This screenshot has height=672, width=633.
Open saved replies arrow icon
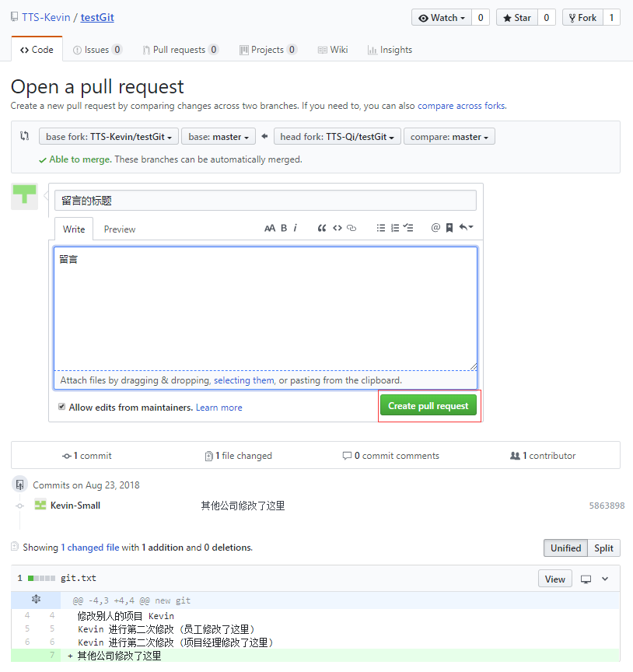click(x=466, y=227)
